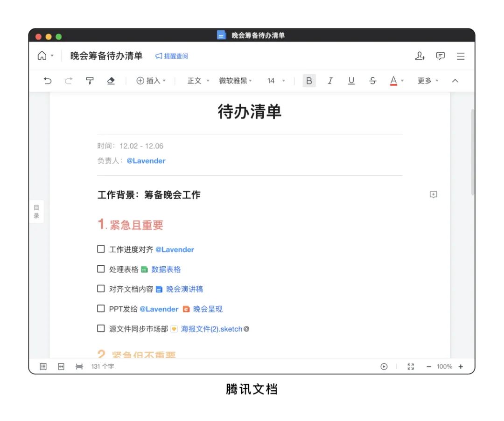The height and width of the screenshot is (421, 504).
Task: Click the page break icon in status bar
Action: (x=79, y=366)
